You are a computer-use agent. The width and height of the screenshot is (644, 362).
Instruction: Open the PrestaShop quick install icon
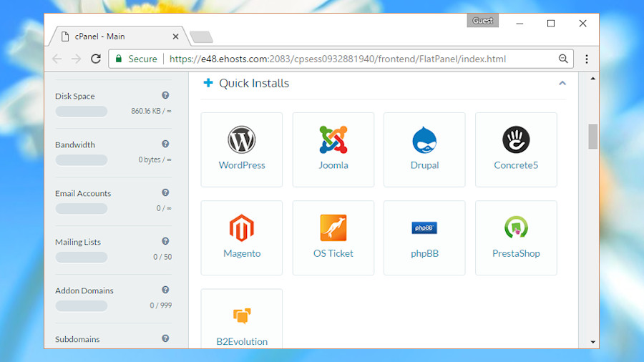coord(516,228)
